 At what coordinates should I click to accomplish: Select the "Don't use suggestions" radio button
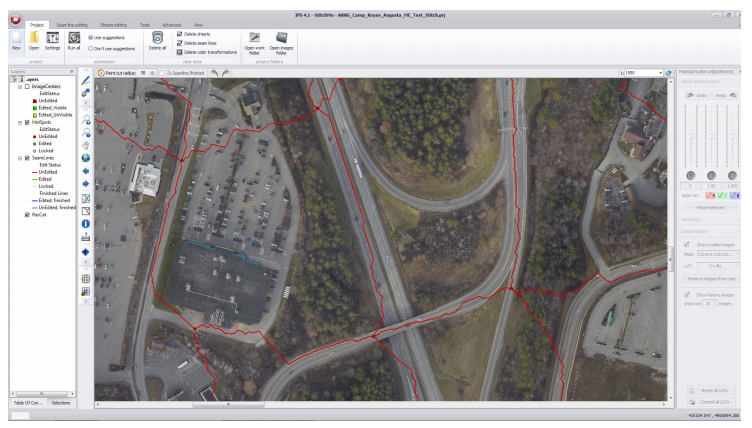pos(92,48)
